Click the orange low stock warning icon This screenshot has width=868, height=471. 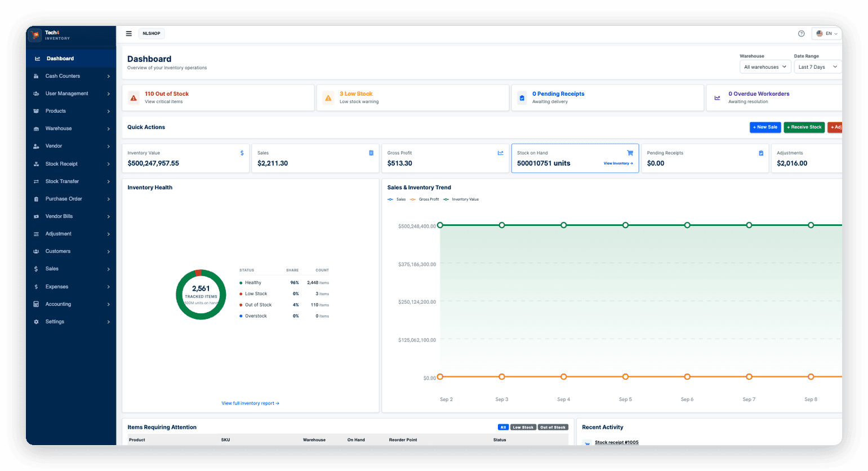[x=328, y=98]
